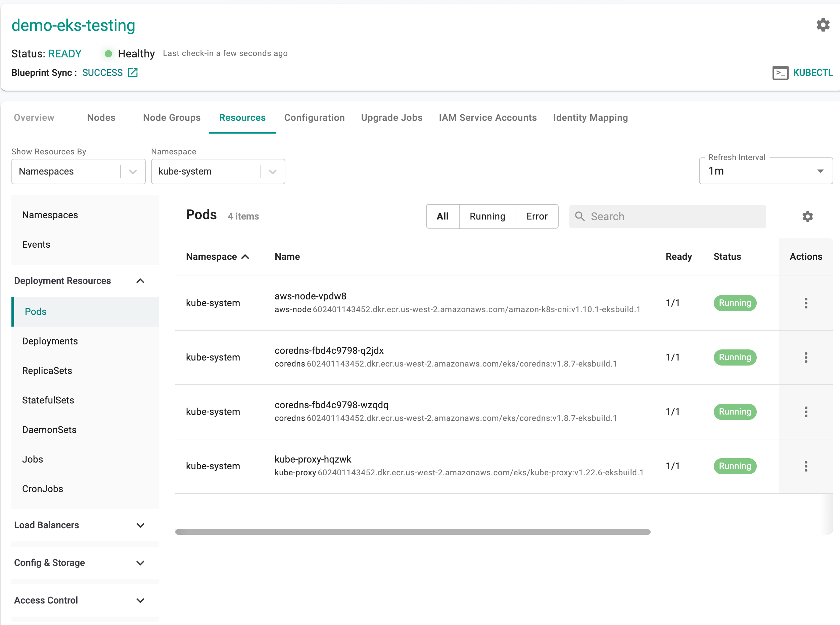Viewport: 840px width, 625px height.
Task: Click the green Healthy status indicator
Action: pos(108,54)
